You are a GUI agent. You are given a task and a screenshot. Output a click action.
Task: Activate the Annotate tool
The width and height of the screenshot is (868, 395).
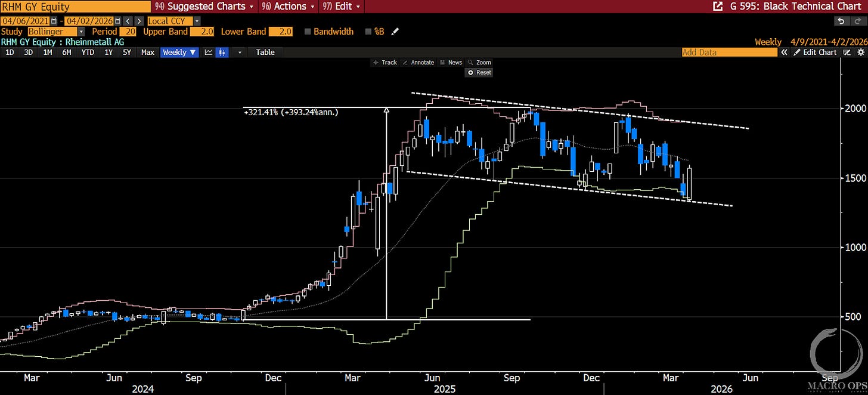coord(418,62)
